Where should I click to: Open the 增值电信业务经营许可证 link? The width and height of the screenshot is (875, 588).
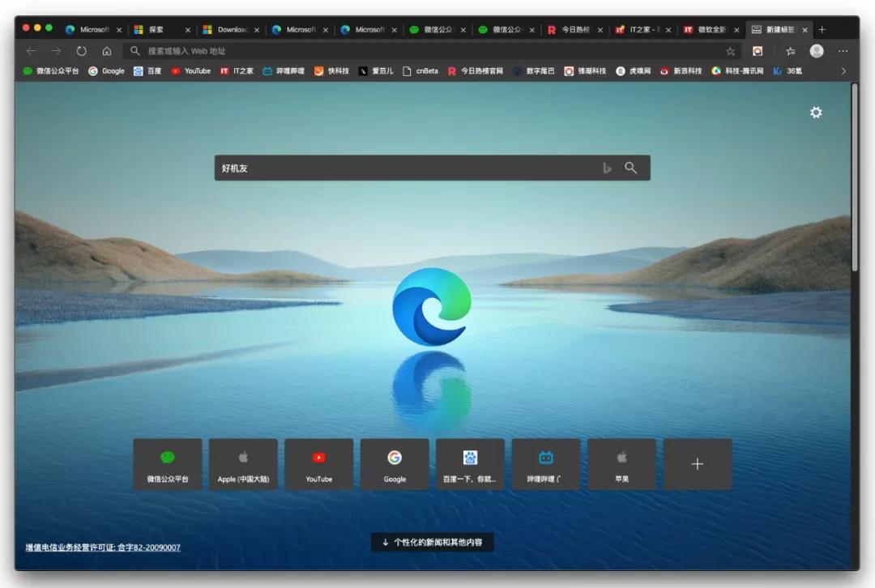103,548
